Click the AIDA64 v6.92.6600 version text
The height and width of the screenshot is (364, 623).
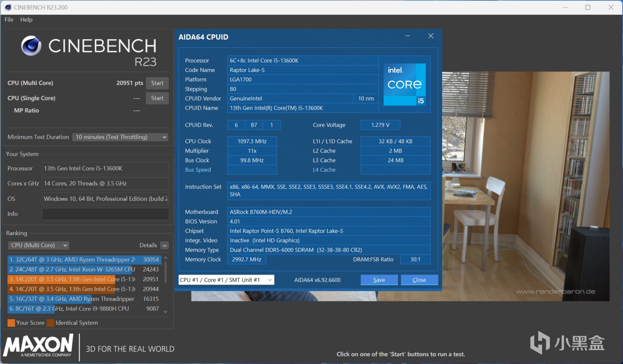point(317,280)
